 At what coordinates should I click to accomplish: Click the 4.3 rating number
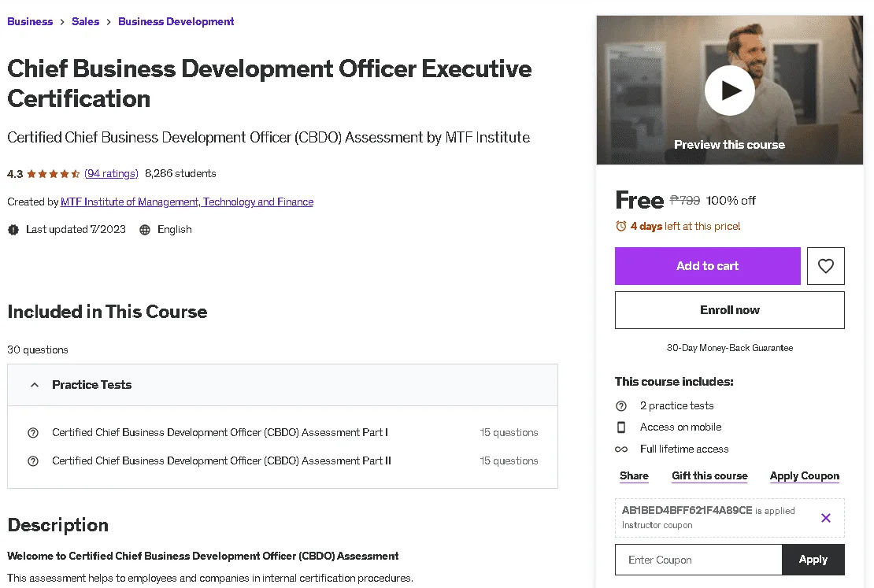15,174
